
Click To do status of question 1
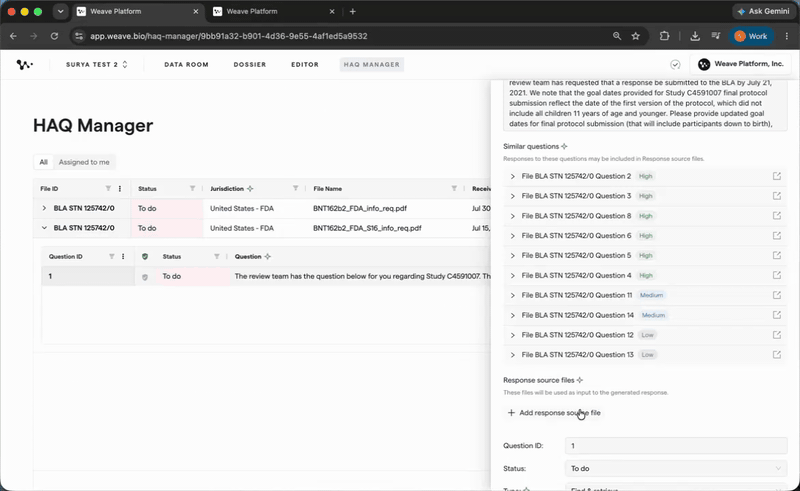coord(171,276)
